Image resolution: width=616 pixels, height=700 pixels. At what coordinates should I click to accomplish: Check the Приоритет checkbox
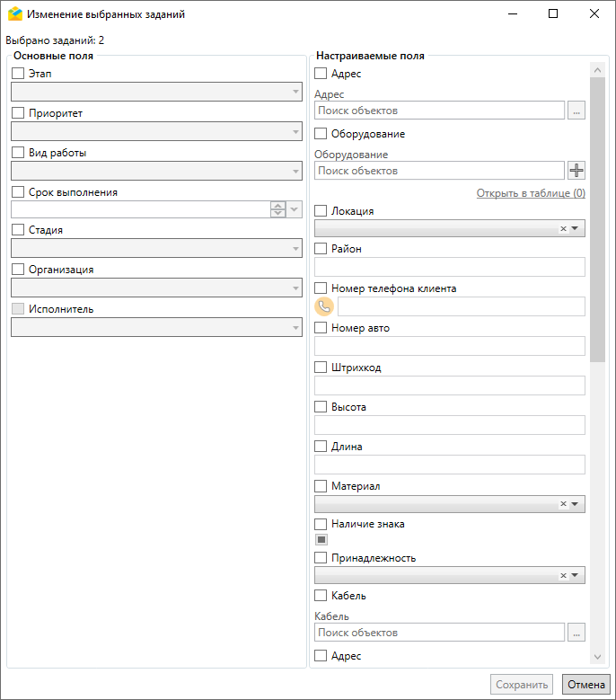click(18, 113)
